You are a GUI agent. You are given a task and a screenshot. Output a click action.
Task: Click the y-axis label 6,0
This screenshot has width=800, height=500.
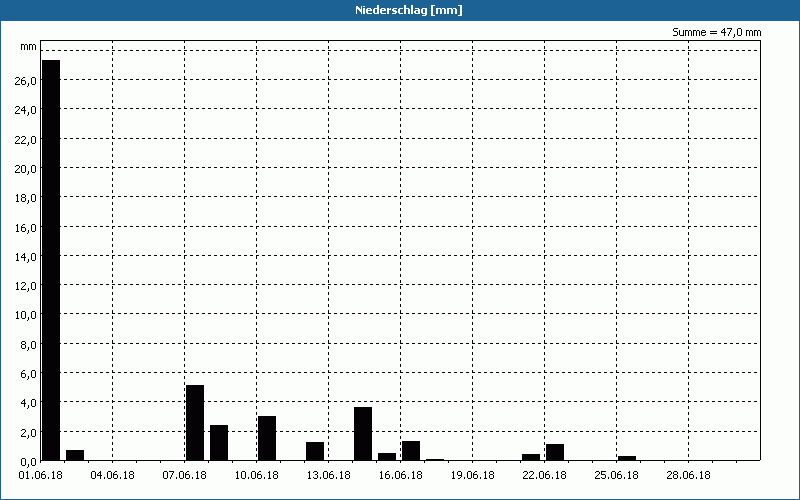point(28,373)
